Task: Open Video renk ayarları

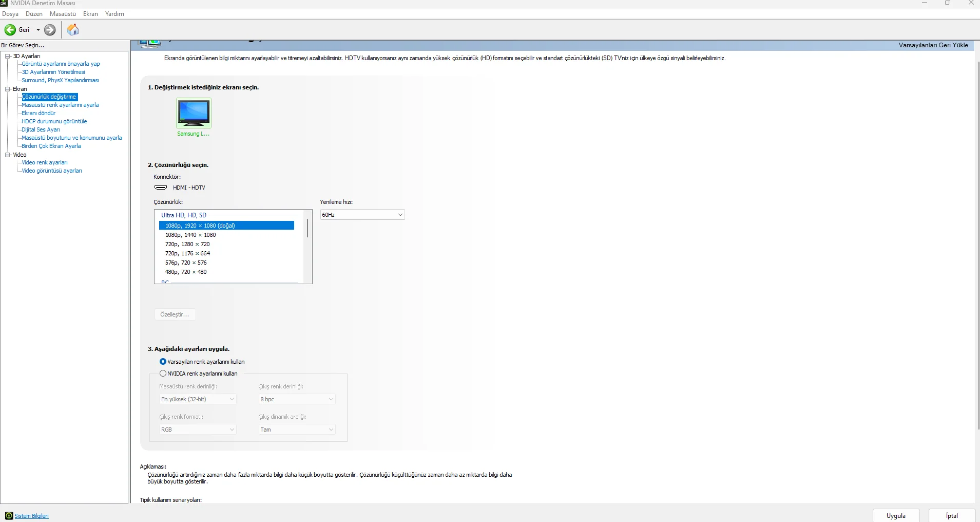Action: tap(45, 162)
